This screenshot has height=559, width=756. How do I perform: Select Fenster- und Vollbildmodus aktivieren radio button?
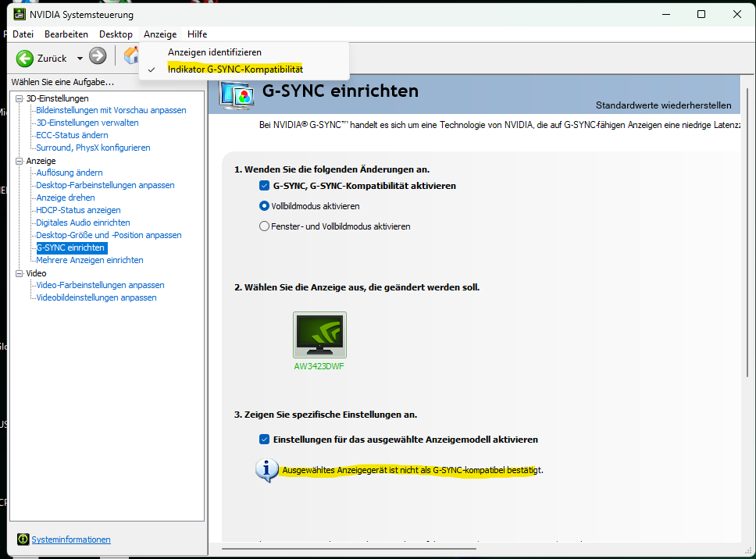pos(264,226)
